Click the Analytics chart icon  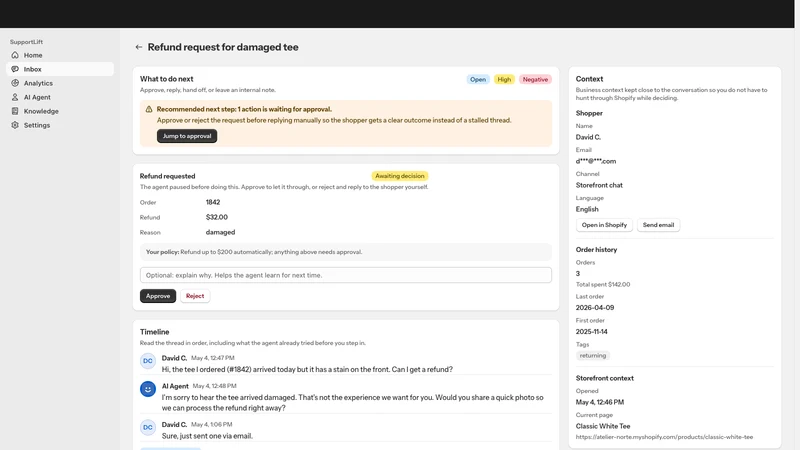tap(15, 83)
